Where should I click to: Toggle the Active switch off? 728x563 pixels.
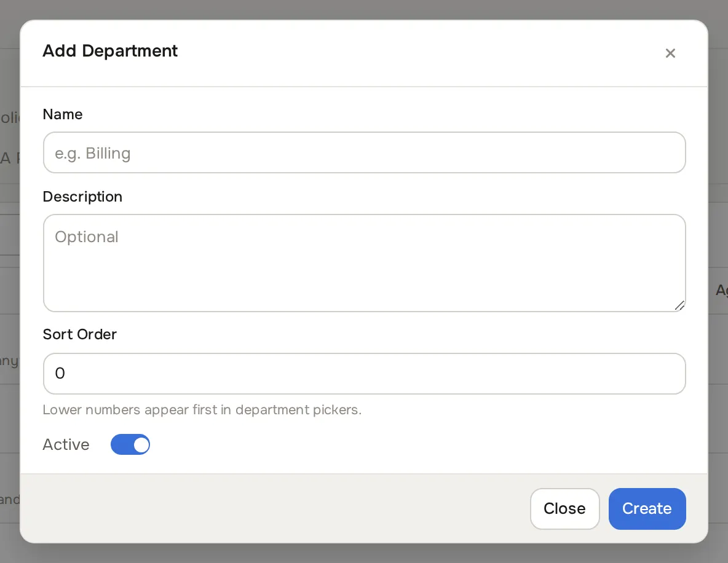[130, 444]
